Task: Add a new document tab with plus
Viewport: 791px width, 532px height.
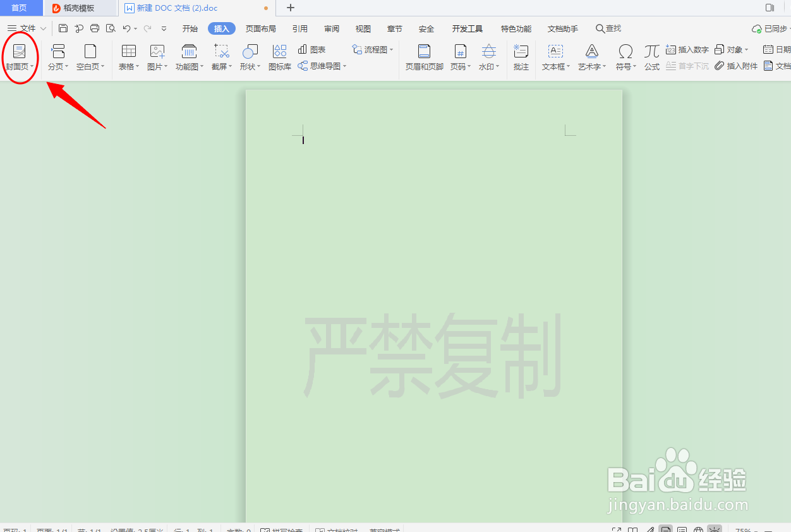Action: (291, 8)
